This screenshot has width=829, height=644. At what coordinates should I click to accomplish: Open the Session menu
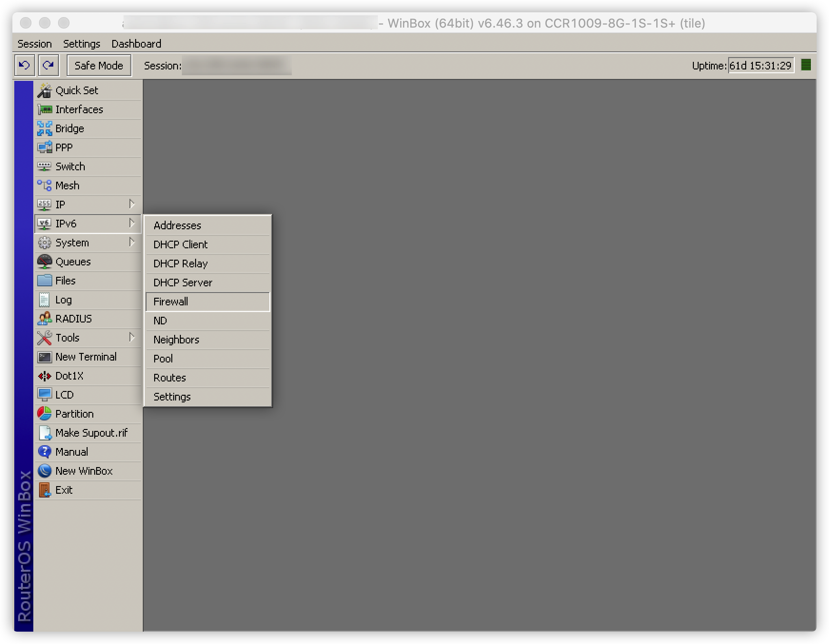pos(34,44)
